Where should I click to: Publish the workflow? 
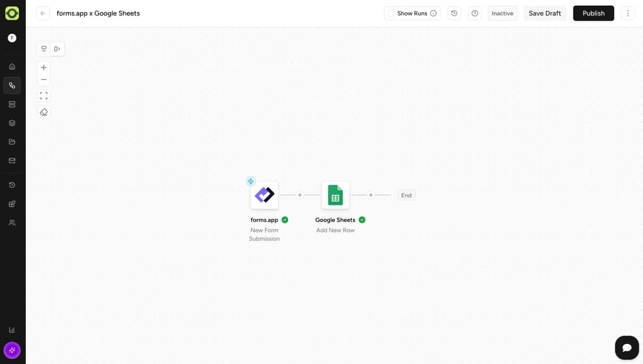tap(593, 13)
